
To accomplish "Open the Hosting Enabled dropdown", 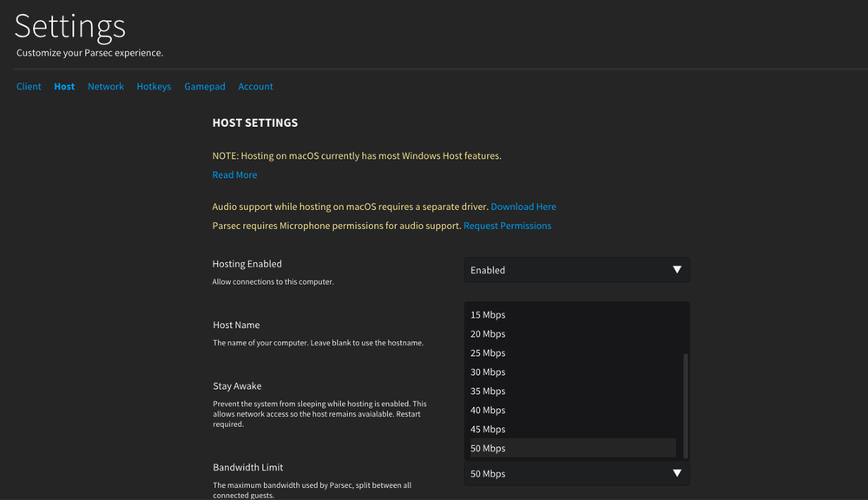I will 577,270.
